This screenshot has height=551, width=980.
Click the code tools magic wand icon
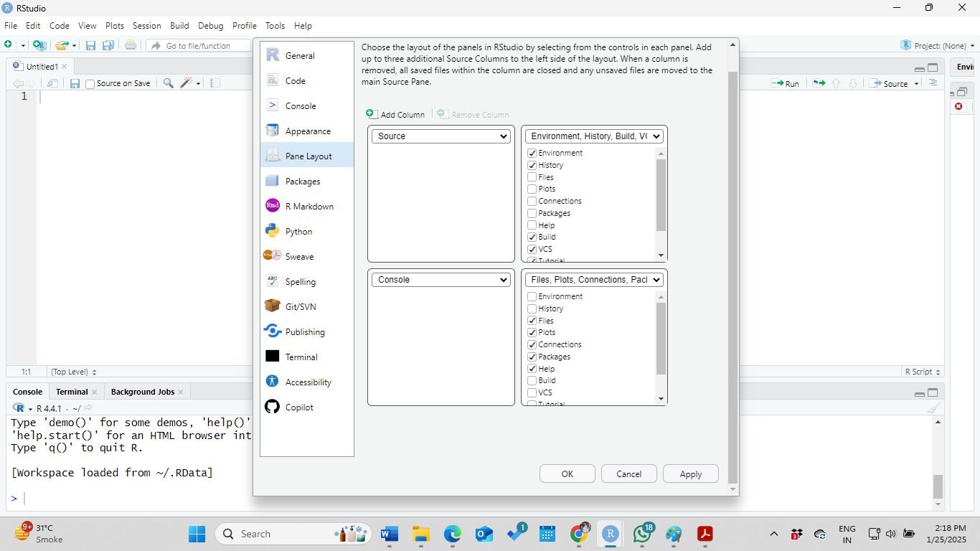187,83
